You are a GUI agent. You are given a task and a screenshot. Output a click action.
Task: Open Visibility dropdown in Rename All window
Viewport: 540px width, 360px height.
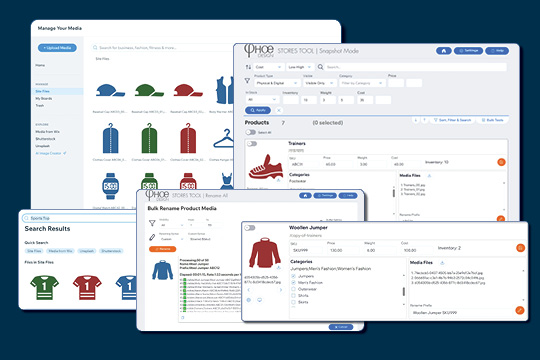172,225
